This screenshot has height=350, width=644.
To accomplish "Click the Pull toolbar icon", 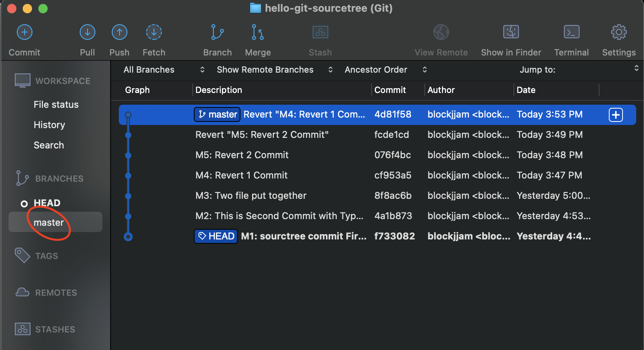I will (87, 32).
